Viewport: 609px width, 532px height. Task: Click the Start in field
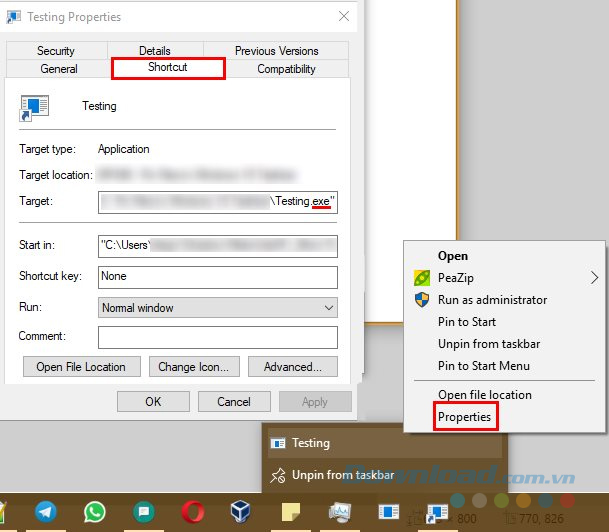click(218, 246)
